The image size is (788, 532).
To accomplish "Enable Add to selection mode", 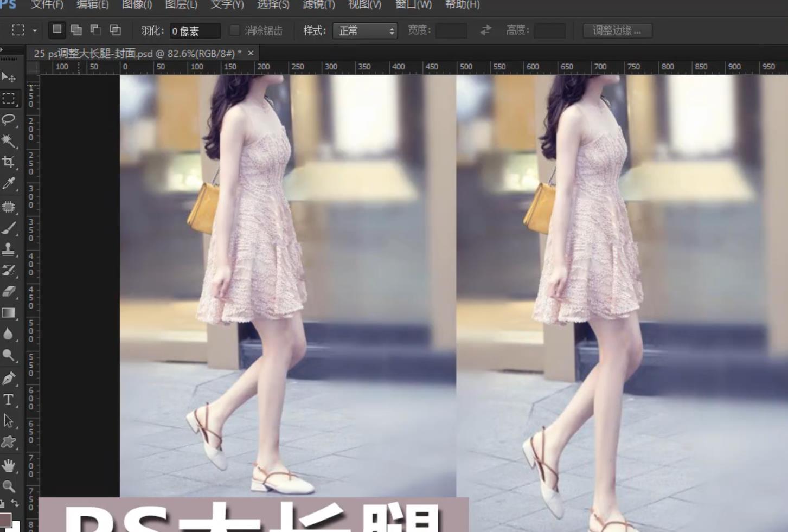I will 76,30.
